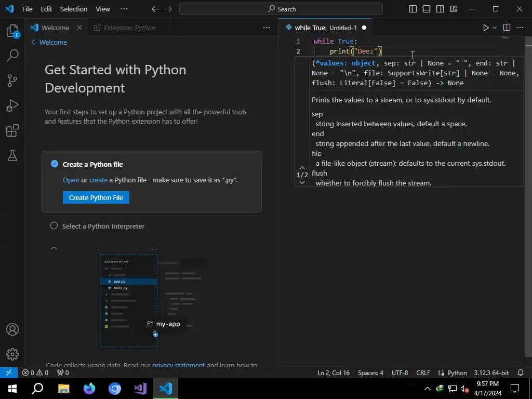Click Ln 2, Col 16 status

coord(334,373)
